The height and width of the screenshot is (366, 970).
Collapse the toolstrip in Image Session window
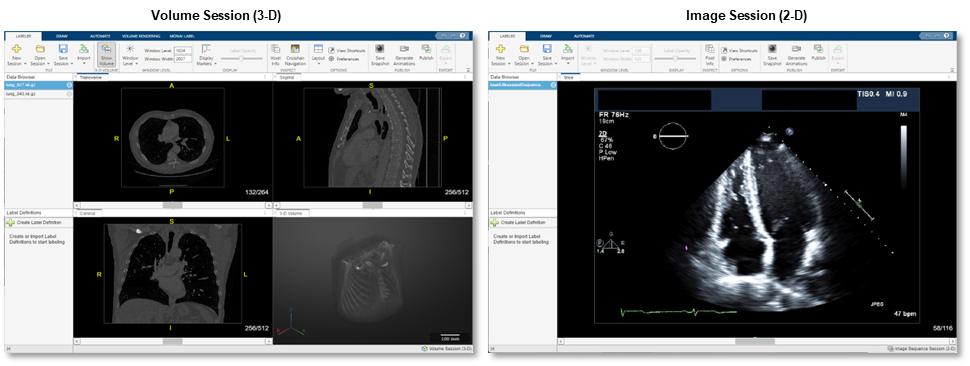(x=951, y=70)
